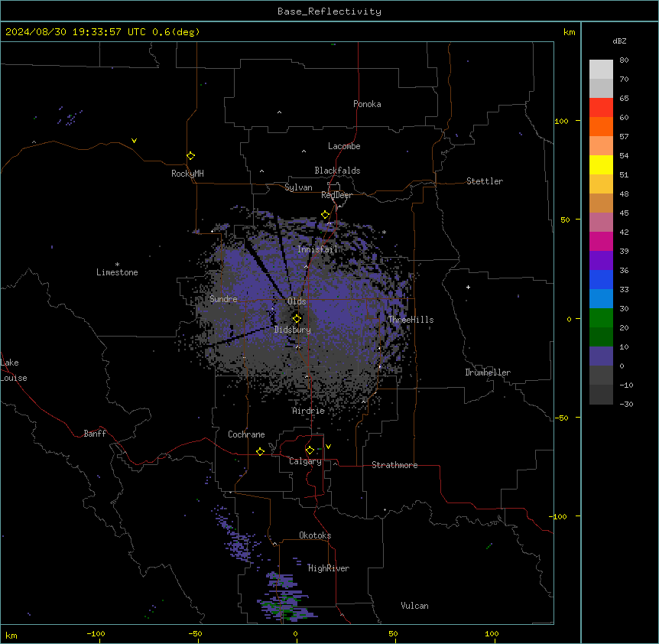This screenshot has width=659, height=644.
Task: Click the green 30 dBZ legend swatch
Action: pyautogui.click(x=601, y=318)
